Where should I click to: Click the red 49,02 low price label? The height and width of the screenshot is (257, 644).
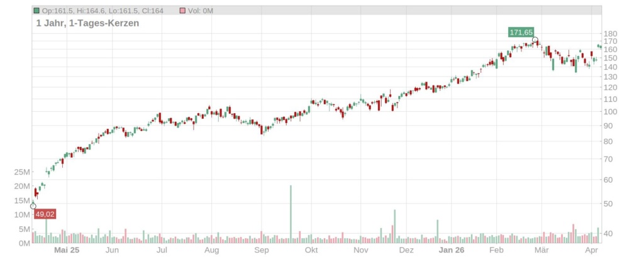click(x=45, y=214)
